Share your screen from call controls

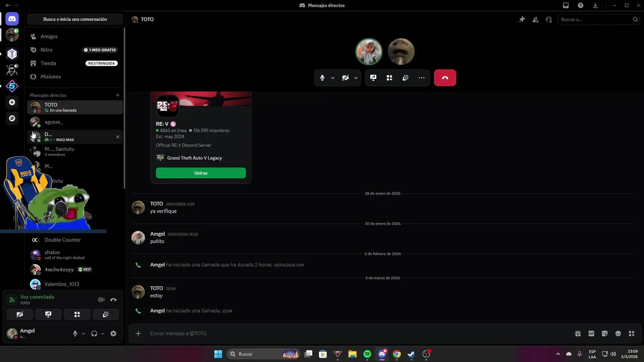click(373, 78)
